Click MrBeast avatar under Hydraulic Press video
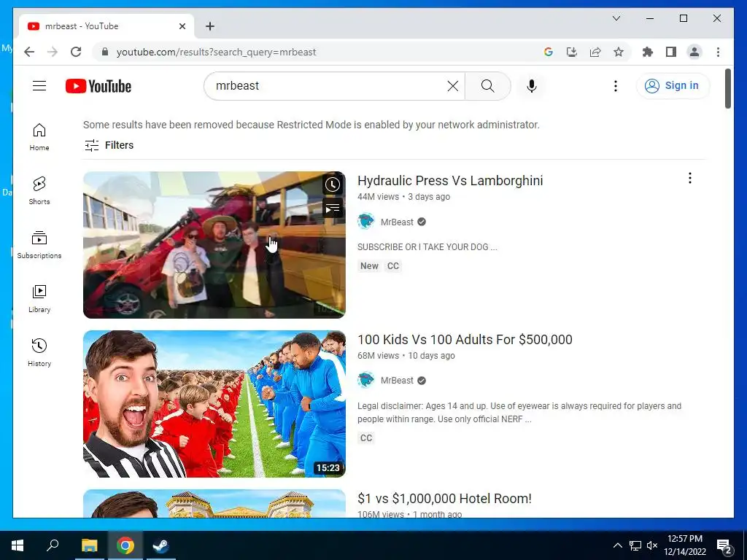Screen dimensions: 747x560 pyautogui.click(x=366, y=222)
